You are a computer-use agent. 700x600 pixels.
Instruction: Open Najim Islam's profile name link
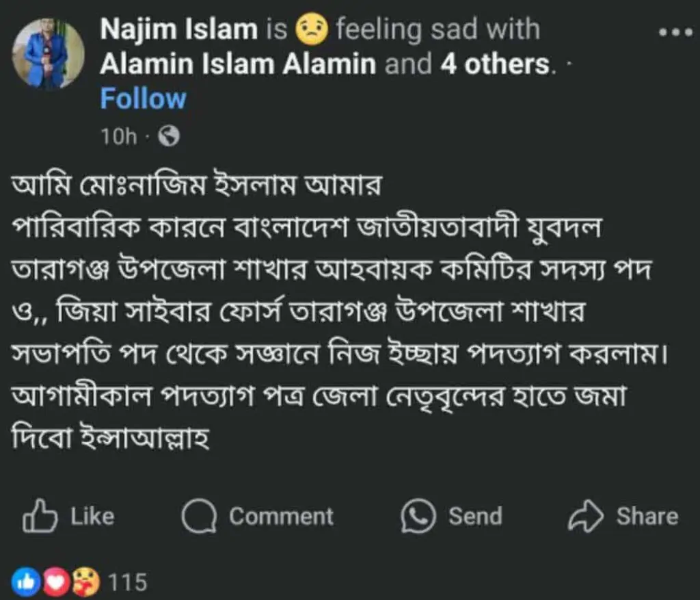click(179, 30)
